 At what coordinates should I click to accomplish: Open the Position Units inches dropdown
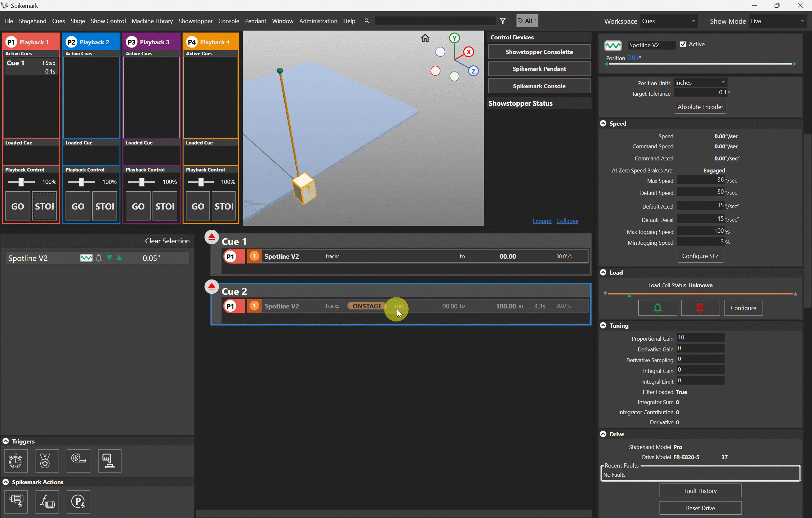click(x=700, y=83)
